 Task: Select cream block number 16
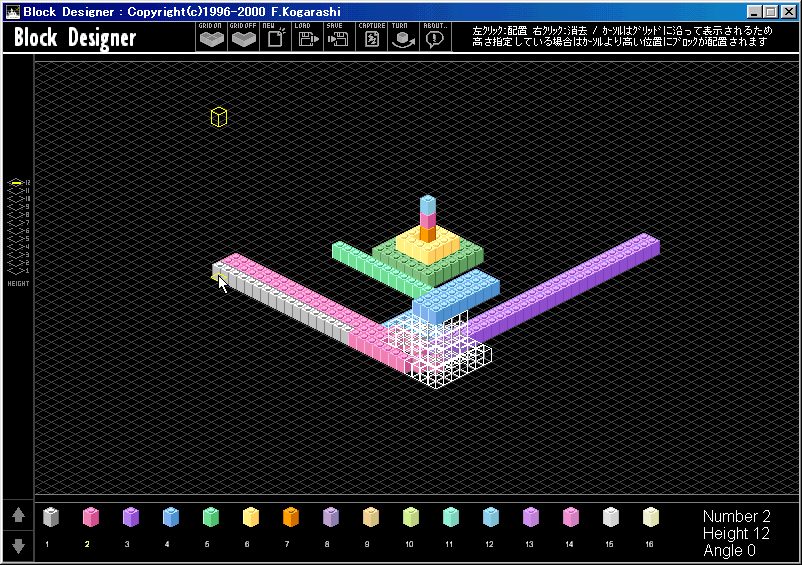point(651,517)
